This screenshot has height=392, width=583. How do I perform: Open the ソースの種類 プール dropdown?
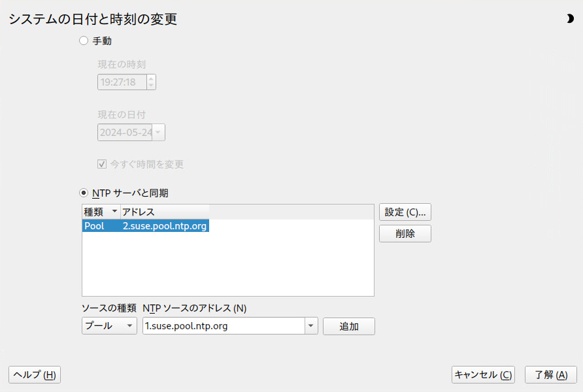coord(109,326)
